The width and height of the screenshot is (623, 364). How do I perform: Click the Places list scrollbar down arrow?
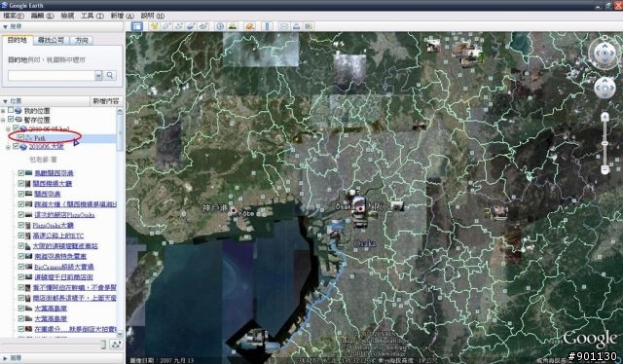(120, 334)
